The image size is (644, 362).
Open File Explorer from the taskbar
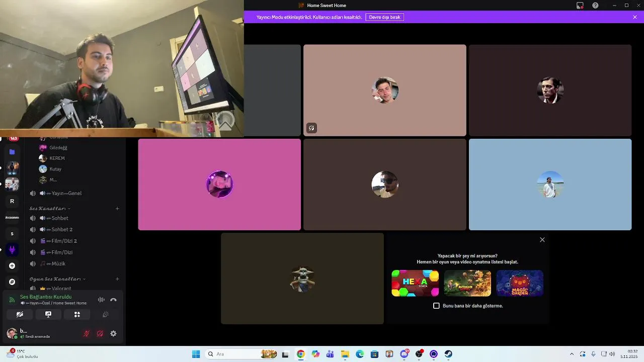(x=345, y=354)
